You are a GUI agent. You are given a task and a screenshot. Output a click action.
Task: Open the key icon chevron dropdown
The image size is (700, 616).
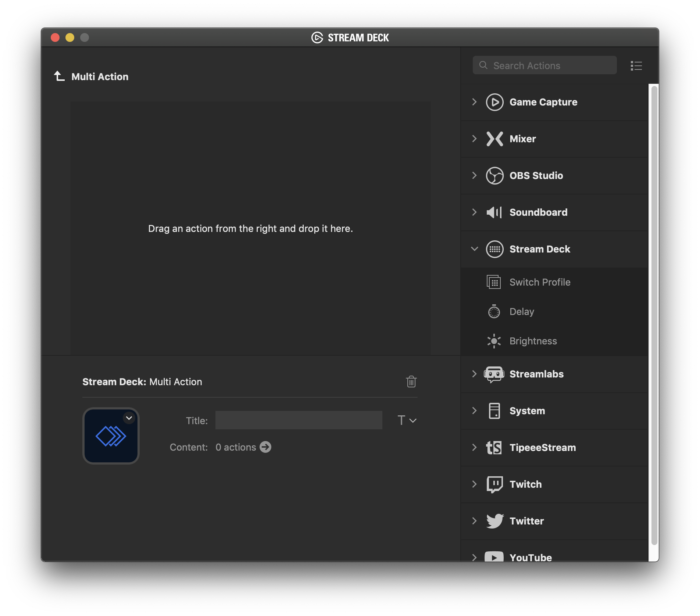click(129, 418)
